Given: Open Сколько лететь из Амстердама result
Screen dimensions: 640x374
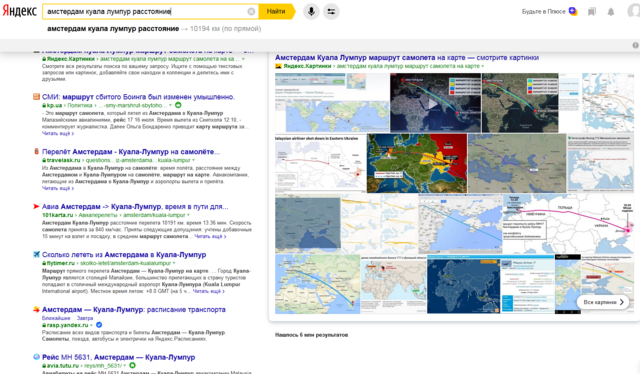Looking at the screenshot, I should [124, 255].
